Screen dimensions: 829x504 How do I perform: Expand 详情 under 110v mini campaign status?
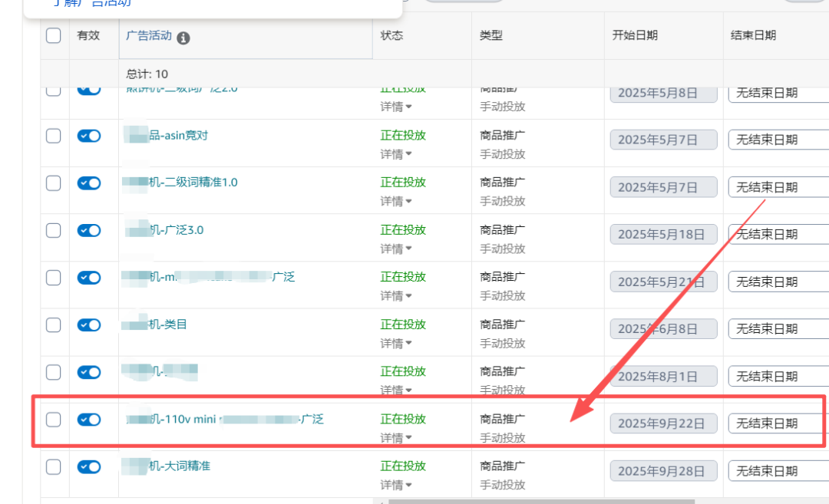[x=396, y=438]
